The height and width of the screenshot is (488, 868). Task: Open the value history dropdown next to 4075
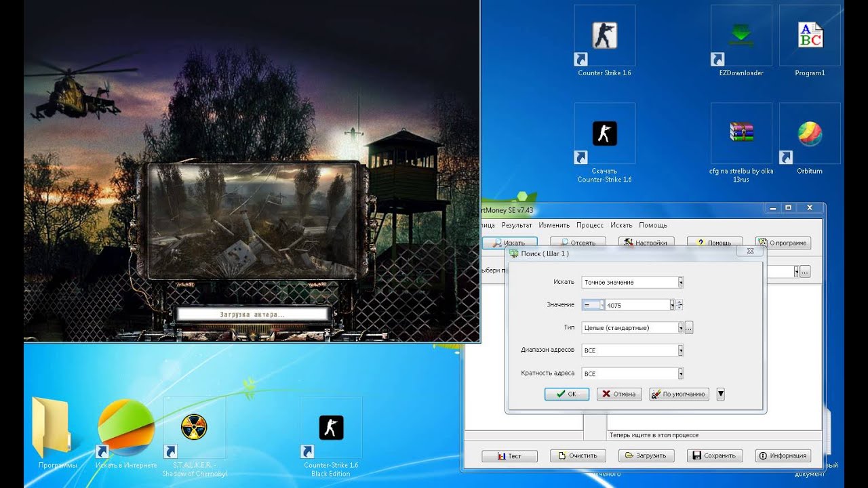click(672, 305)
